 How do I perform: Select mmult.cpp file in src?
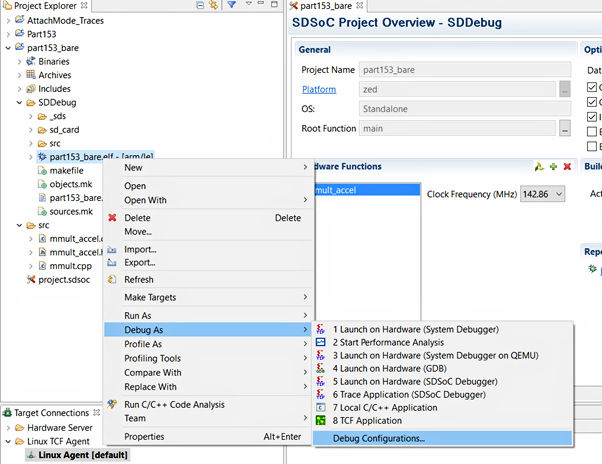(x=71, y=266)
